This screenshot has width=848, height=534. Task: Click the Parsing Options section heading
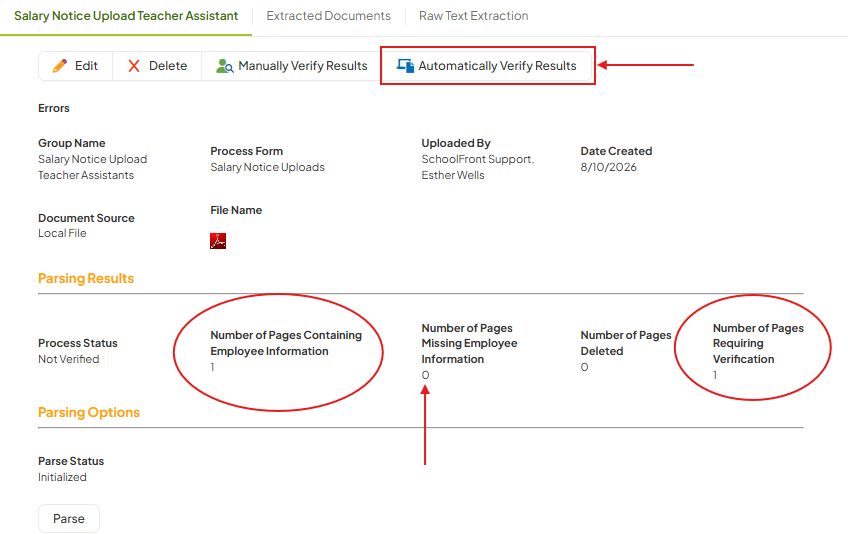pos(89,412)
